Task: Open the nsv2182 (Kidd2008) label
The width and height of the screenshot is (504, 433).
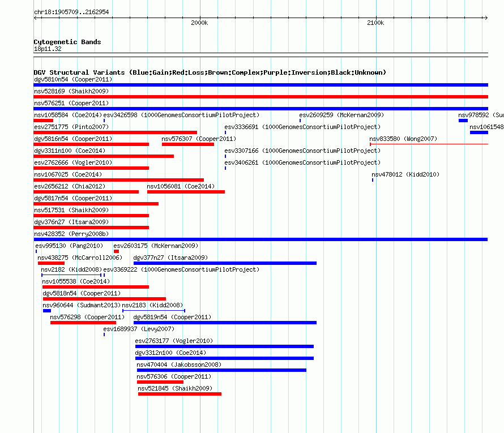Action: point(71,269)
